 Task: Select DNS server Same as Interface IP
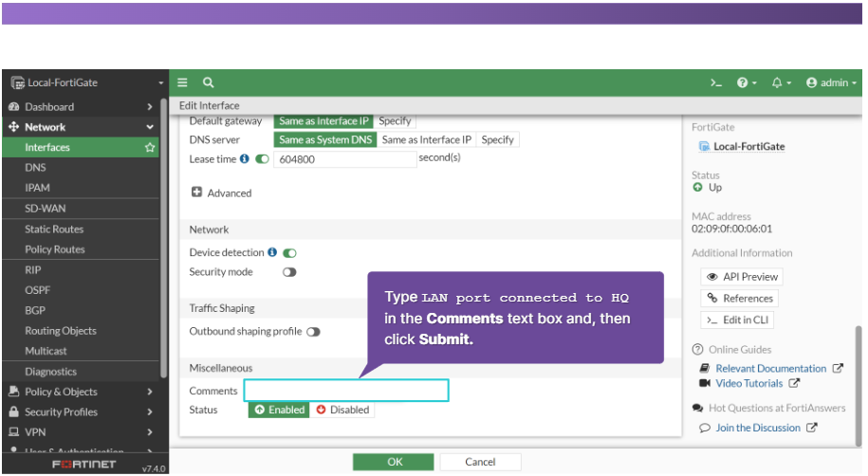(x=426, y=139)
